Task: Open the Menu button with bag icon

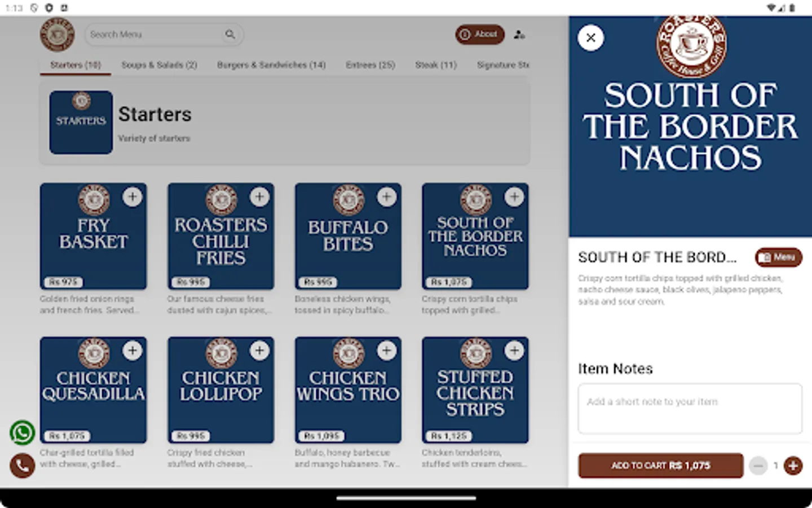Action: point(778,257)
